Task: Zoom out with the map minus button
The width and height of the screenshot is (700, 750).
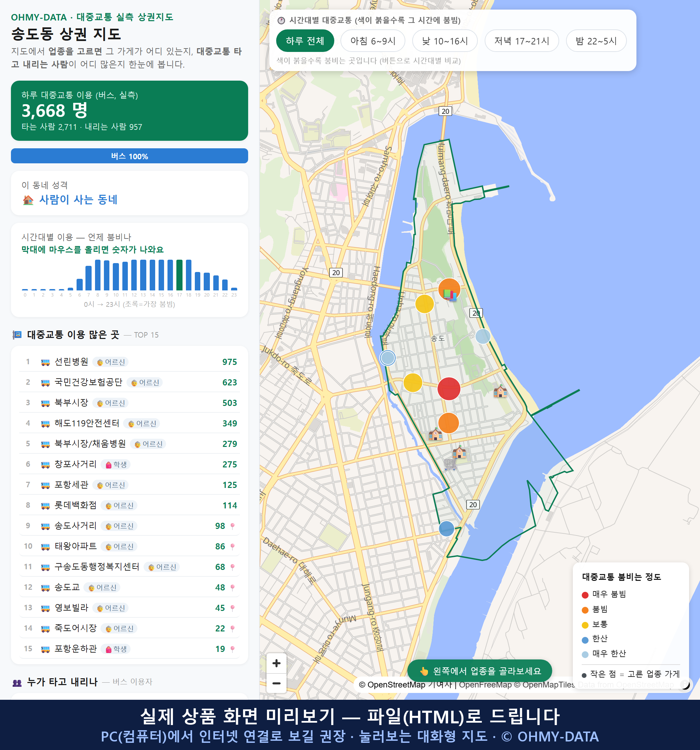Action: coord(276,683)
